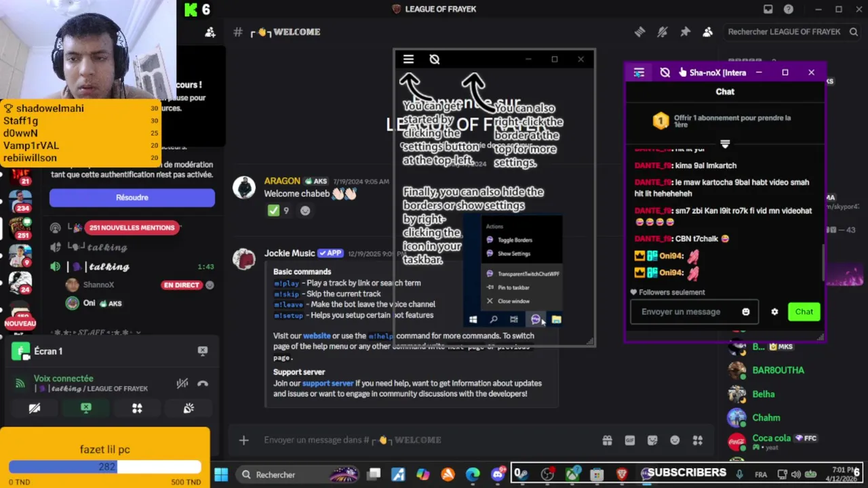Open pinned messages icon

click(685, 32)
